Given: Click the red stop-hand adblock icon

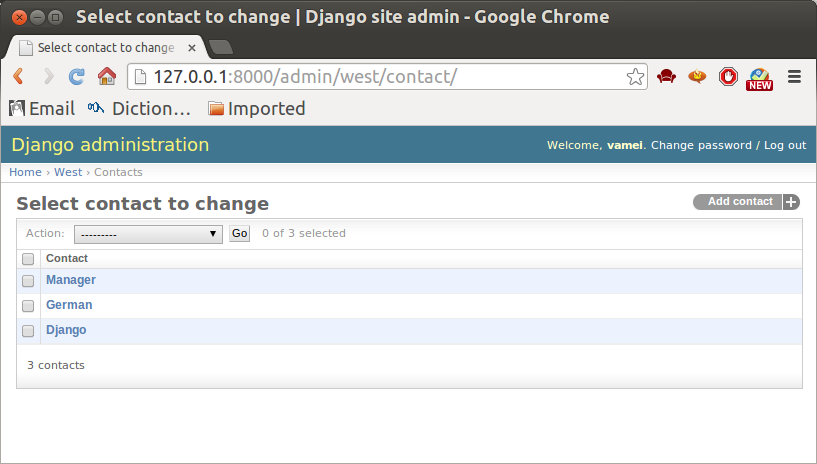Looking at the screenshot, I should (x=728, y=77).
